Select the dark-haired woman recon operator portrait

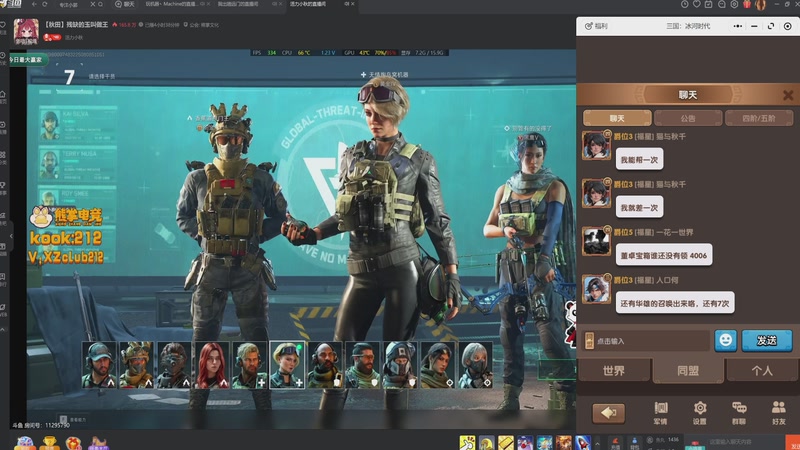(438, 365)
